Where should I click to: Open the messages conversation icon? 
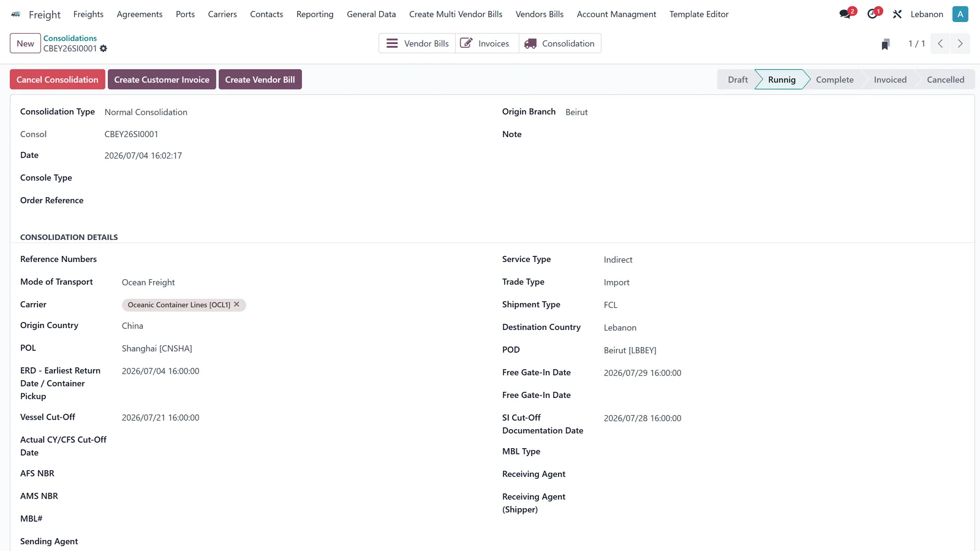click(x=845, y=14)
